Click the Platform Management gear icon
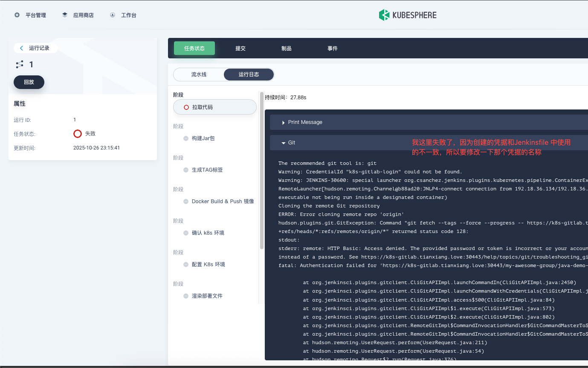 [x=17, y=15]
